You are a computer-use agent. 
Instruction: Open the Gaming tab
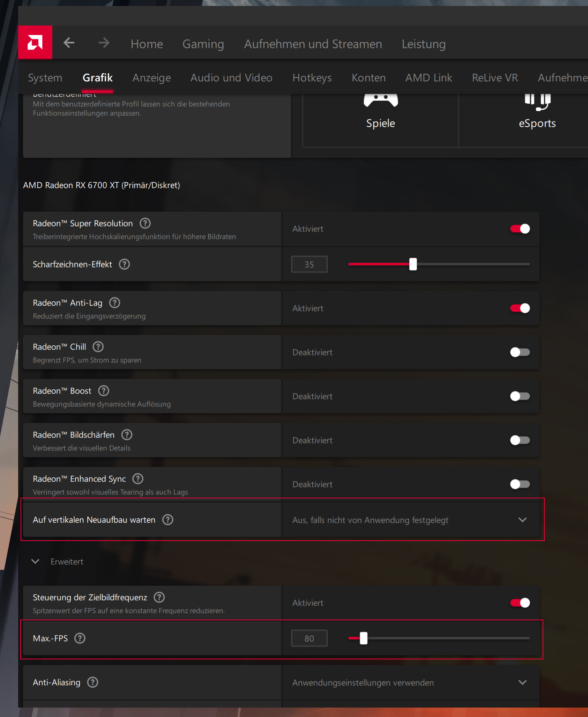(203, 44)
